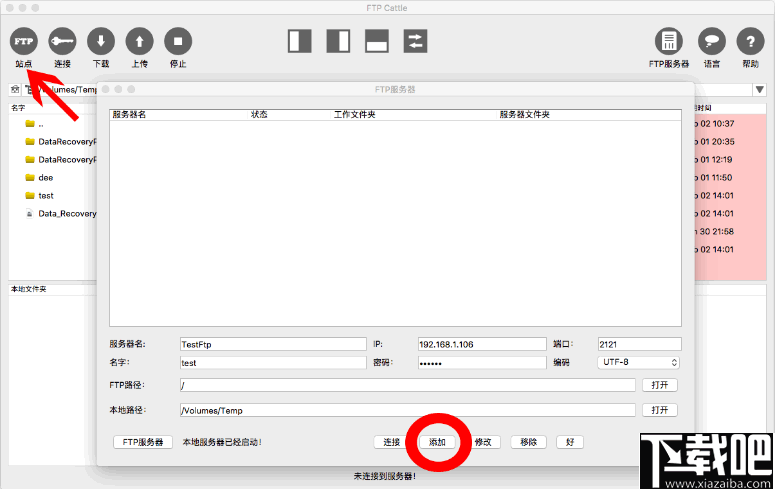Image resolution: width=775 pixels, height=489 pixels.
Task: Open the 编码 UTF-8 encoding dropdown
Action: tap(639, 362)
